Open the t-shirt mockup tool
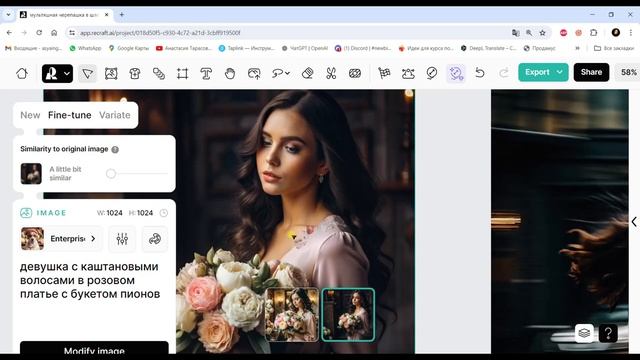The image size is (640, 360). click(x=135, y=73)
